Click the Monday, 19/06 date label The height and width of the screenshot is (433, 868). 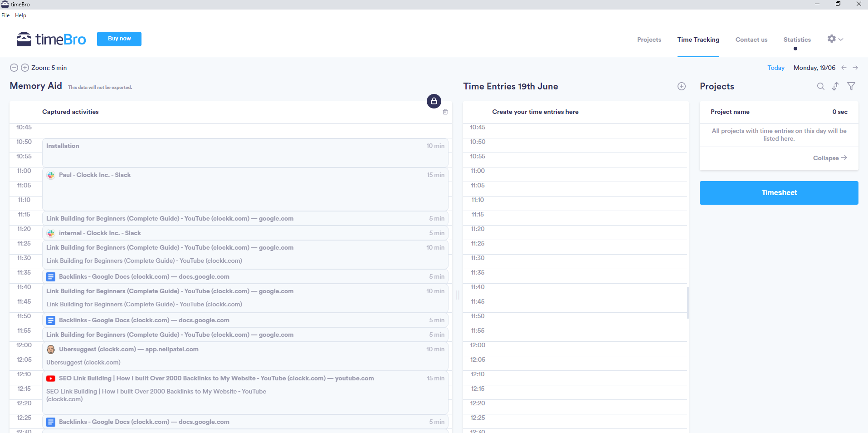(x=814, y=68)
